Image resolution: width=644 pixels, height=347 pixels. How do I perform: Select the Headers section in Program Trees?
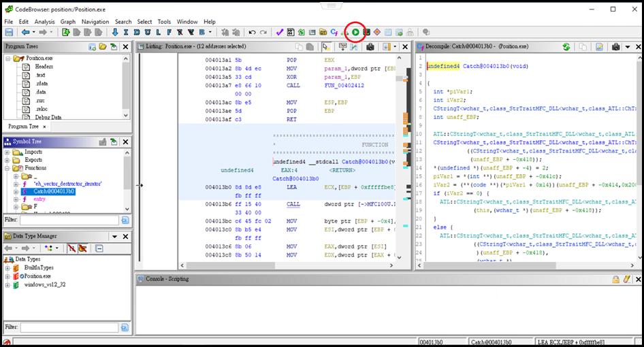pyautogui.click(x=44, y=67)
